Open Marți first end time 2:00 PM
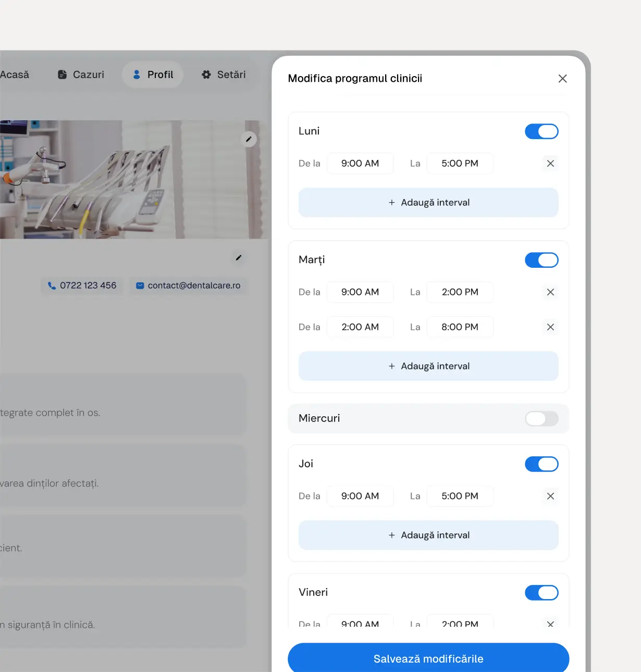 click(x=460, y=292)
